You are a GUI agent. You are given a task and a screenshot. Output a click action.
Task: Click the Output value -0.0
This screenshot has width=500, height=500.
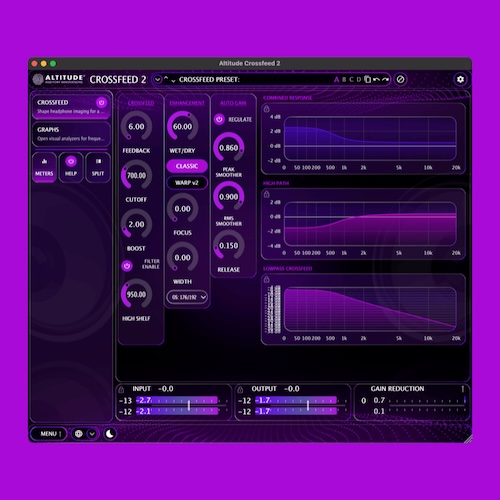pos(292,389)
